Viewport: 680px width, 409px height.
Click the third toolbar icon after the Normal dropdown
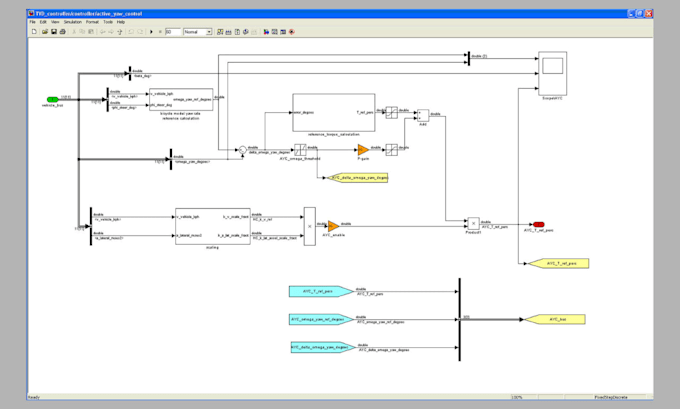pyautogui.click(x=237, y=32)
